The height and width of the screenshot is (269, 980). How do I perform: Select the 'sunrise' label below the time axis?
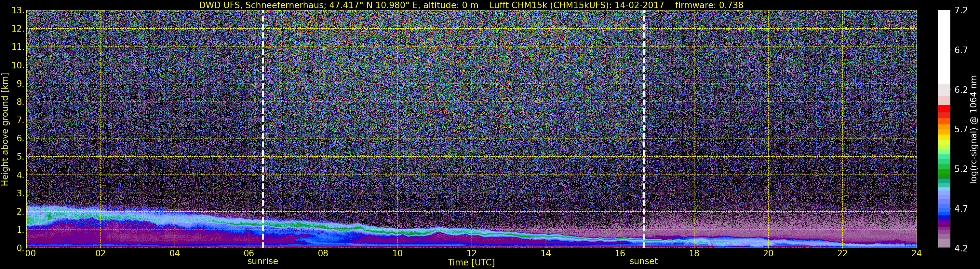(263, 261)
